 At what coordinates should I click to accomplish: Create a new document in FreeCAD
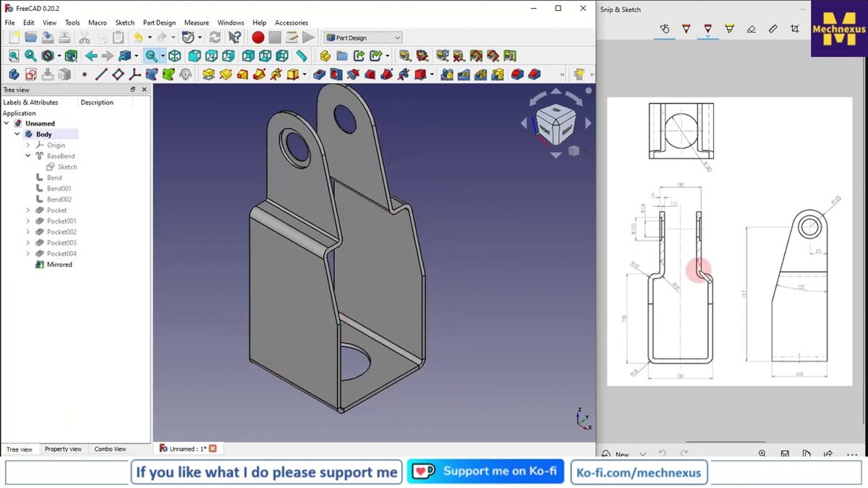(14, 38)
